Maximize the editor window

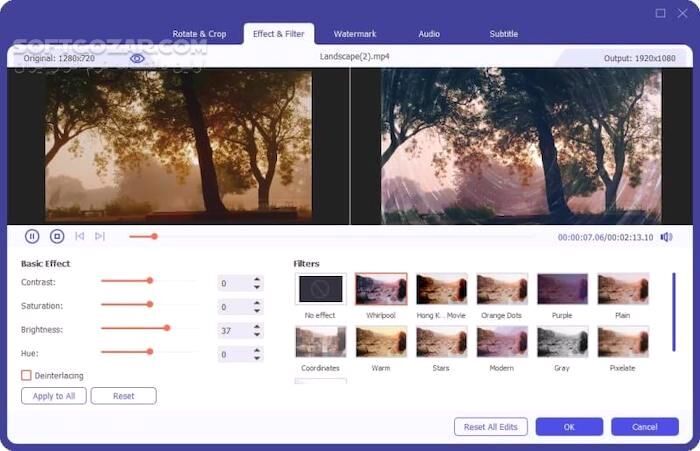660,13
